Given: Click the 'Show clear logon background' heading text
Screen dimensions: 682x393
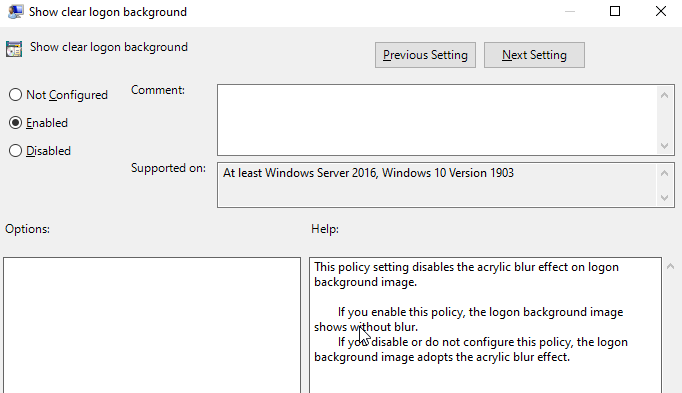Looking at the screenshot, I should coord(109,47).
